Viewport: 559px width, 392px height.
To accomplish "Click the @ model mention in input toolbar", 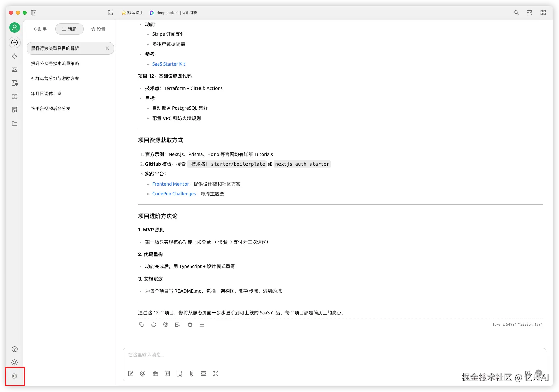I will pos(143,374).
